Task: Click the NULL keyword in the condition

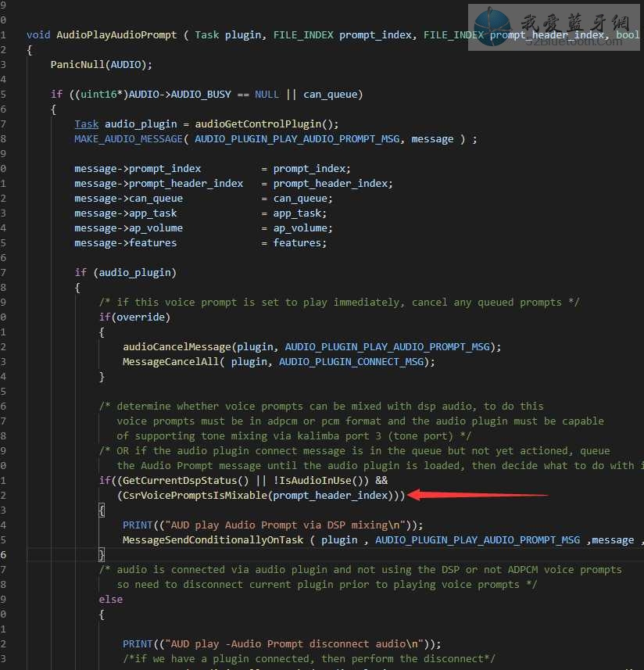Action: pyautogui.click(x=267, y=95)
